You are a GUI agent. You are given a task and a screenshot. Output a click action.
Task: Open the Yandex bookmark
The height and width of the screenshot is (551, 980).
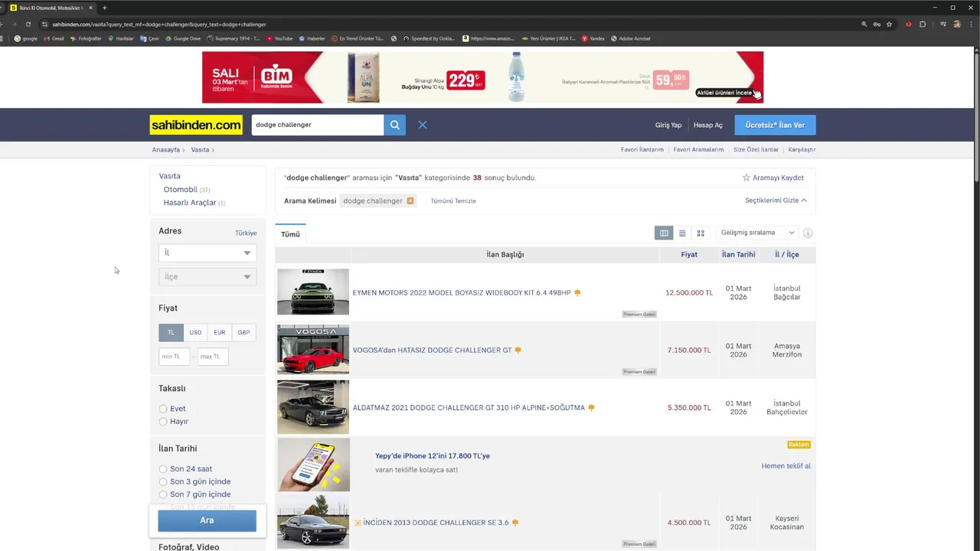(593, 38)
